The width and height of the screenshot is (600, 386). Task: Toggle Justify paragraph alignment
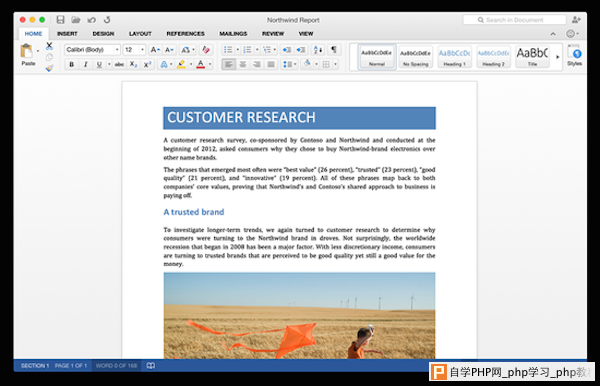point(271,64)
